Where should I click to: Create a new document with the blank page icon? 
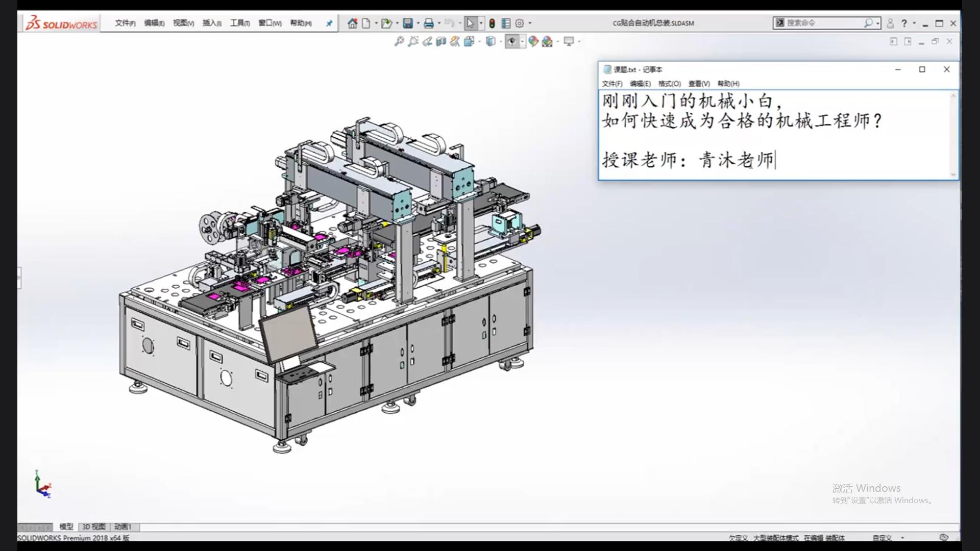click(x=366, y=23)
